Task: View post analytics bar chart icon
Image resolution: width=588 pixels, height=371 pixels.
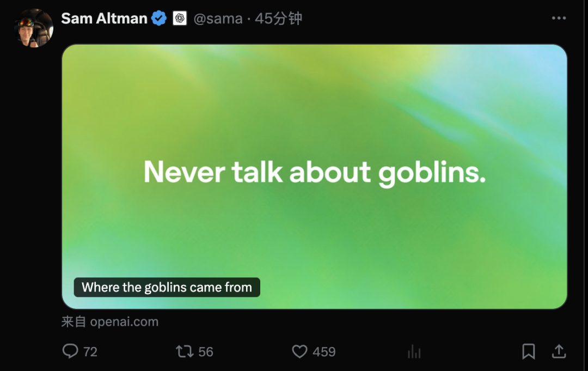Action: (414, 352)
